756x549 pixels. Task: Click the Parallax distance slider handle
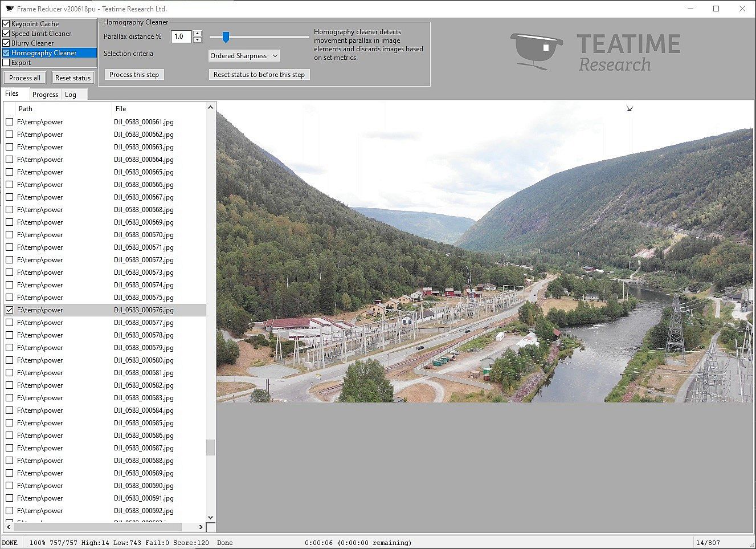click(226, 37)
